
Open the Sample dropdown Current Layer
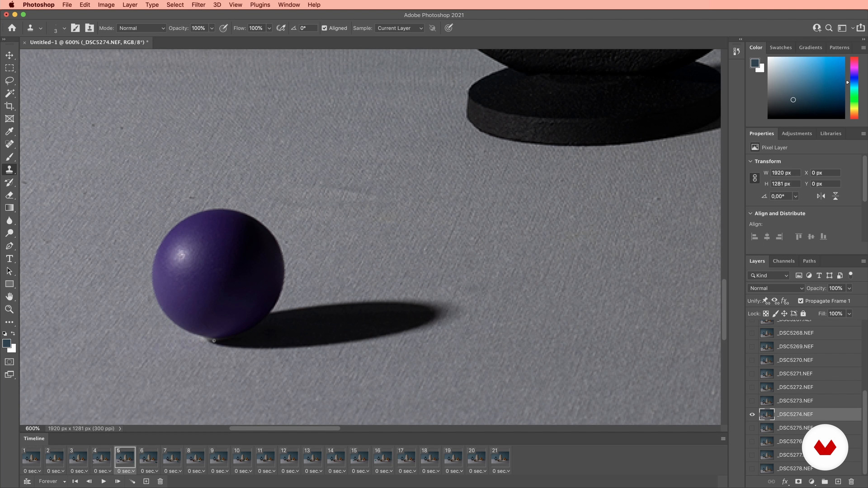(400, 28)
